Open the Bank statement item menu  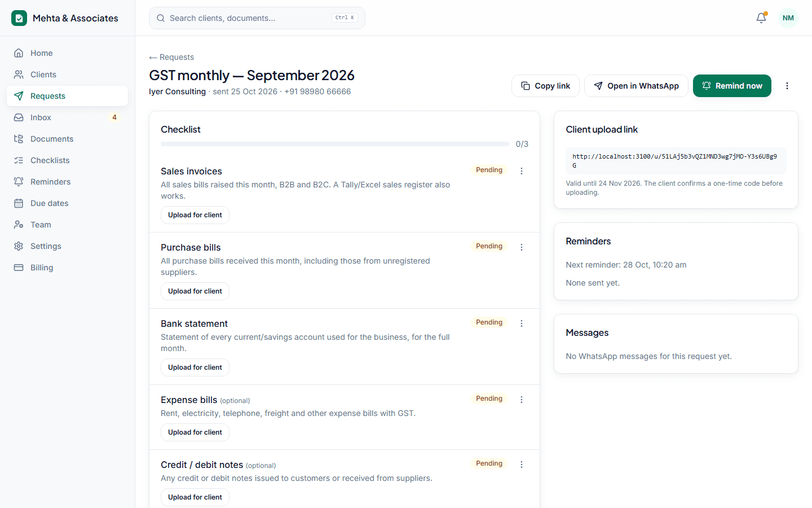[522, 323]
